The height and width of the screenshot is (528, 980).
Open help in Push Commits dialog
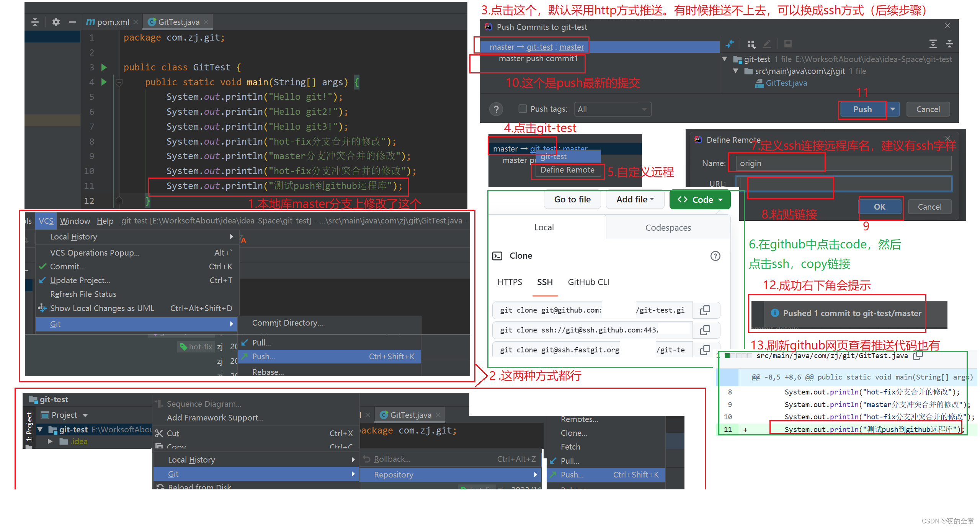pyautogui.click(x=496, y=109)
